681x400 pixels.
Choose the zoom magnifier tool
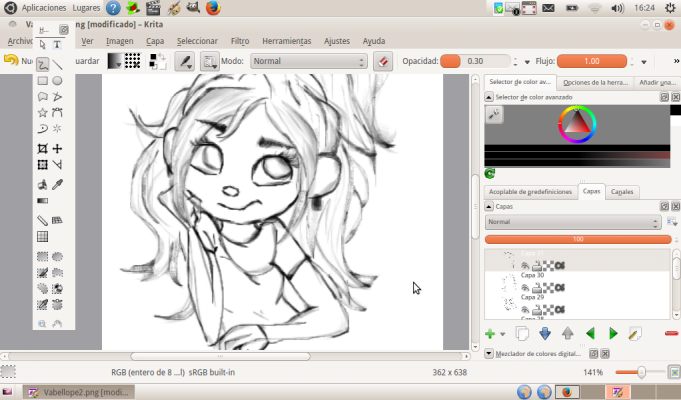point(42,324)
